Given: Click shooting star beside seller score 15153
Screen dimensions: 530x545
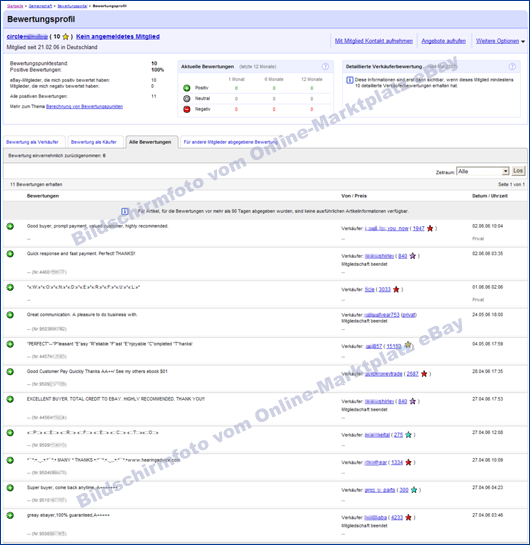Looking at the screenshot, I should (x=408, y=345).
